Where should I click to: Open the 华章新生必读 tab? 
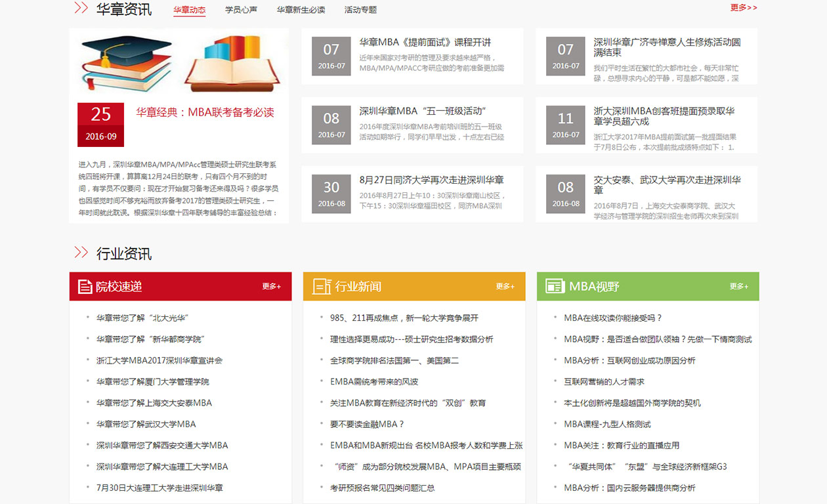tap(301, 10)
